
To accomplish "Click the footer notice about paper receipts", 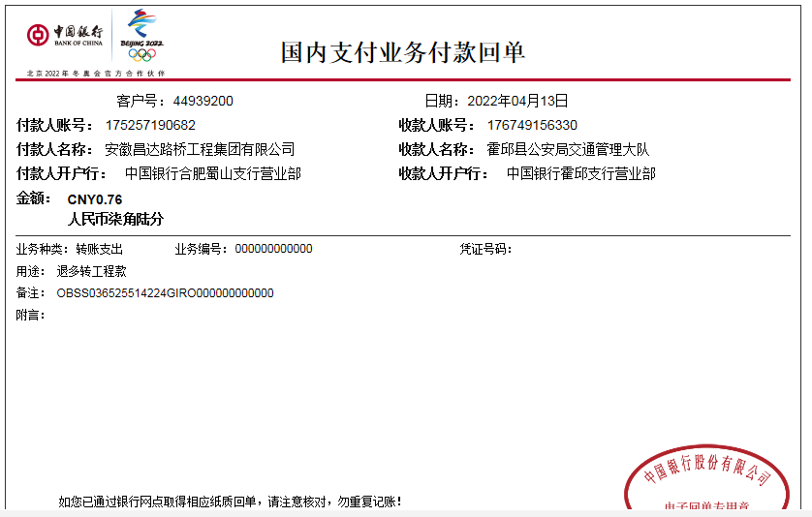I will coord(230,502).
